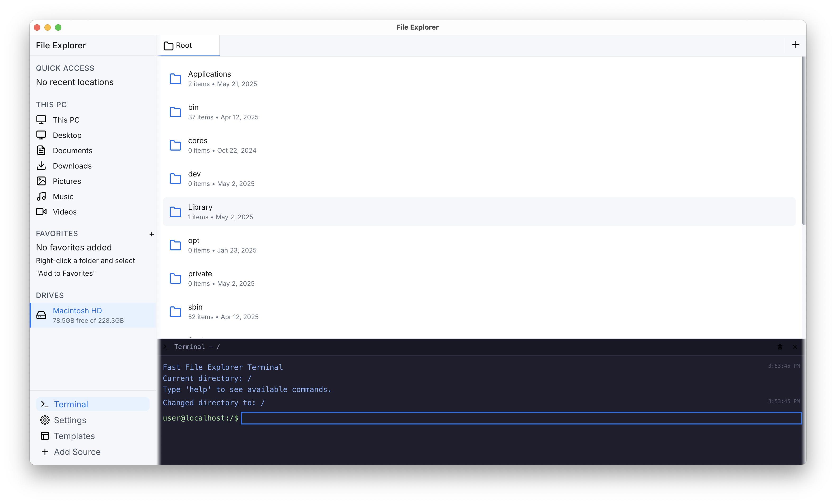Image resolution: width=836 pixels, height=504 pixels.
Task: Close the terminal panel with X icon
Action: [795, 347]
